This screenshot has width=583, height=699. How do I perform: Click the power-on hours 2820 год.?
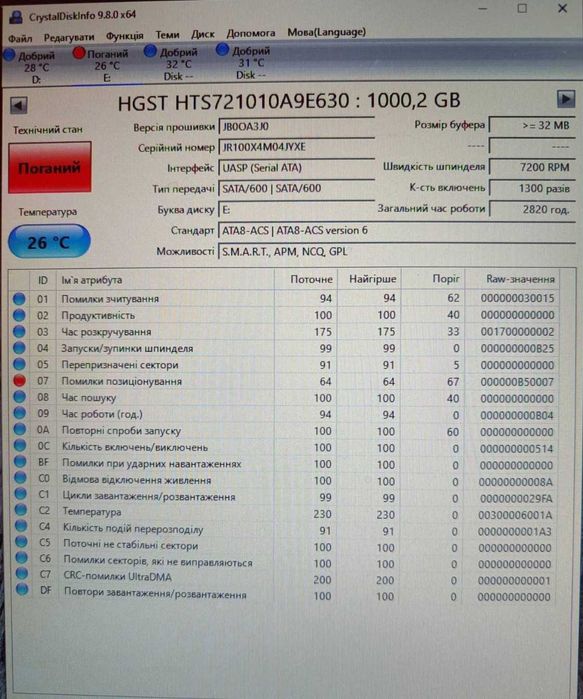pyautogui.click(x=532, y=209)
